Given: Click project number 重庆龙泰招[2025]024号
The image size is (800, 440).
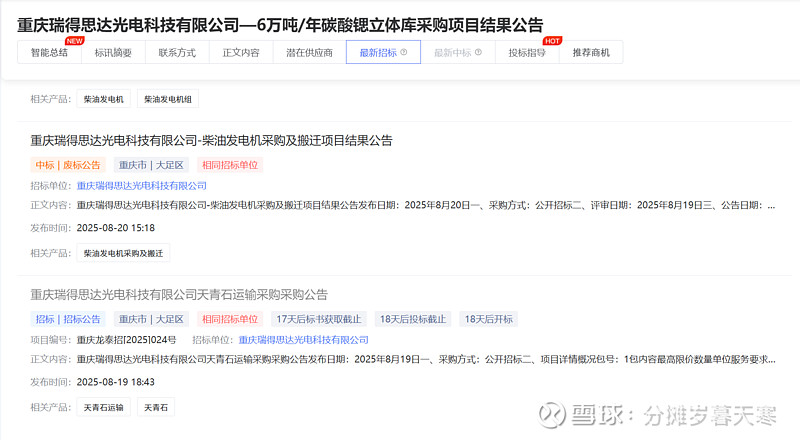Looking at the screenshot, I should coord(127,339).
